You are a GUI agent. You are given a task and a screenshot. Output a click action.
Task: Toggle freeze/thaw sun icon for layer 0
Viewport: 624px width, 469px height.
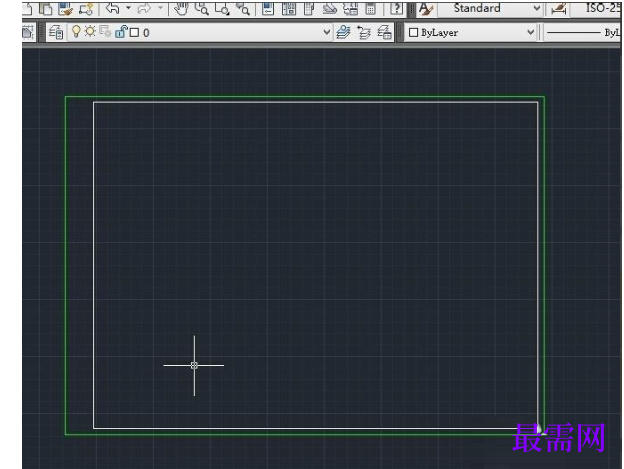tap(90, 31)
